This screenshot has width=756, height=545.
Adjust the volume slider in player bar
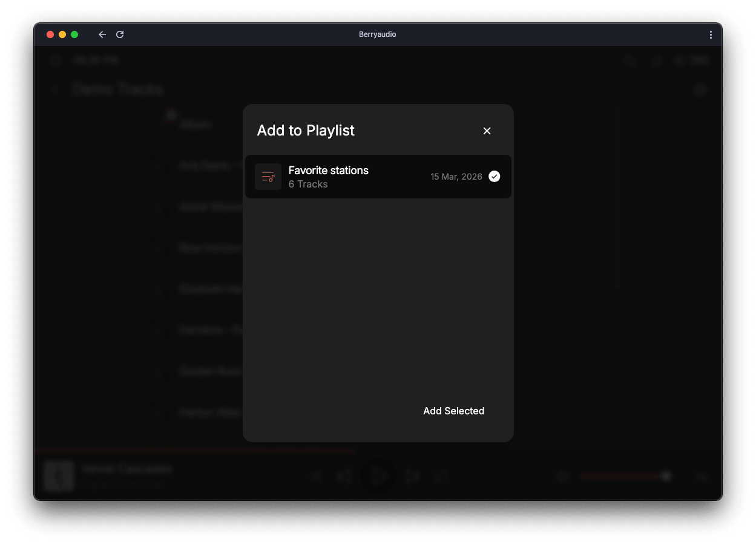tap(623, 477)
